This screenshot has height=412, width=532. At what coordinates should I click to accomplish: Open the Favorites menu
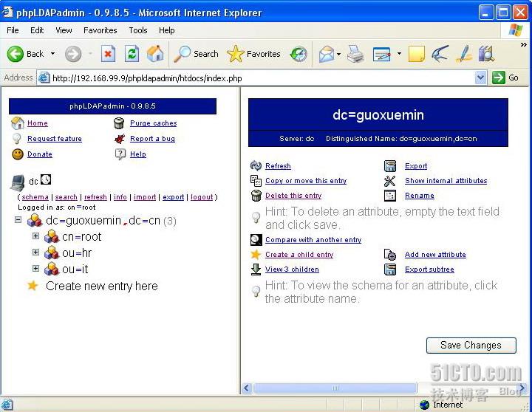100,30
